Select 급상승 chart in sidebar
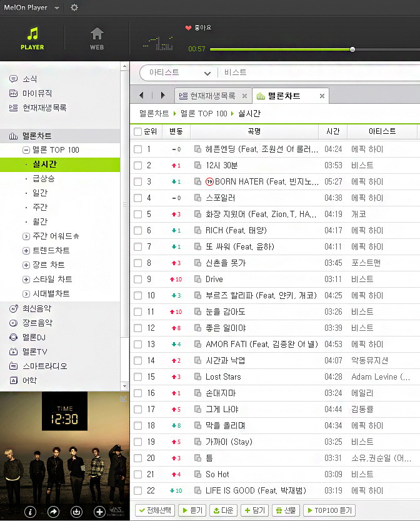This screenshot has width=420, height=521. click(x=44, y=179)
